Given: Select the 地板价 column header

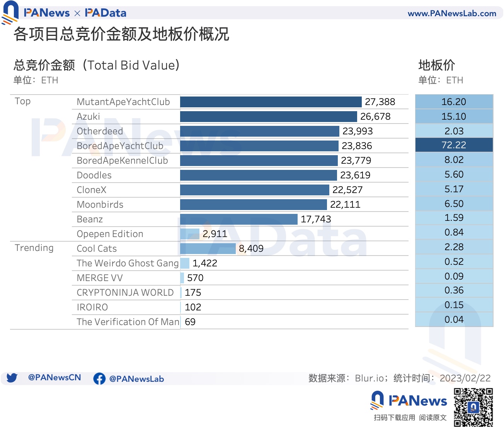Looking at the screenshot, I should [437, 65].
